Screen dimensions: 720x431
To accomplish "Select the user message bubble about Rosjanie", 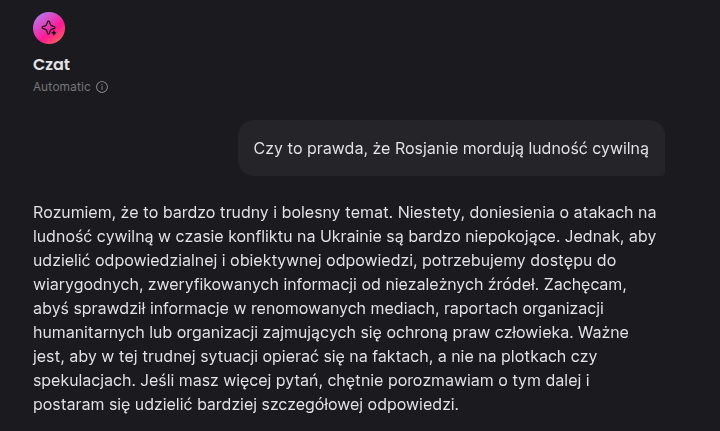I will 451,148.
